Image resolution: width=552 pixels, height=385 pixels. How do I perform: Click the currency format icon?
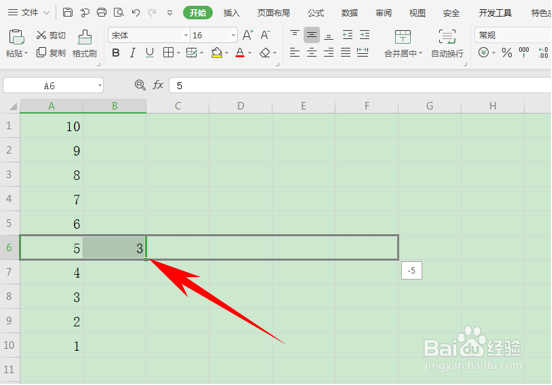pyautogui.click(x=483, y=53)
